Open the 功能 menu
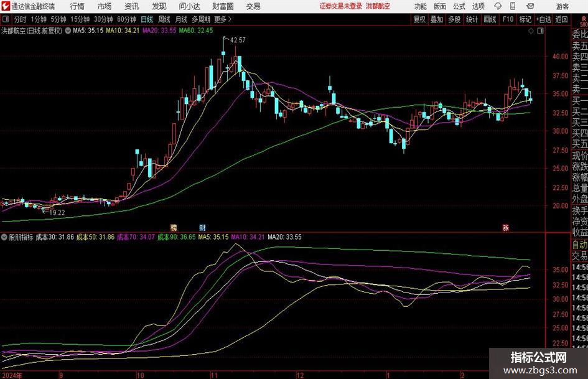 click(421, 6)
